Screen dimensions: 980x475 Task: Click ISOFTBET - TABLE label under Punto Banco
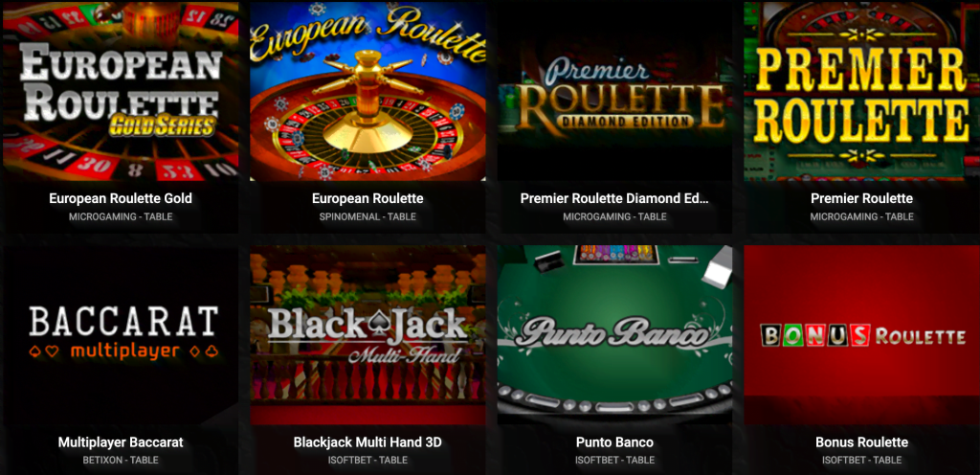tap(614, 460)
